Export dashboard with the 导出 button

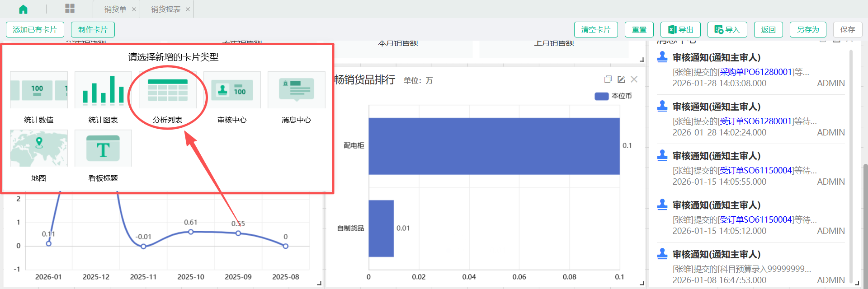(x=680, y=30)
